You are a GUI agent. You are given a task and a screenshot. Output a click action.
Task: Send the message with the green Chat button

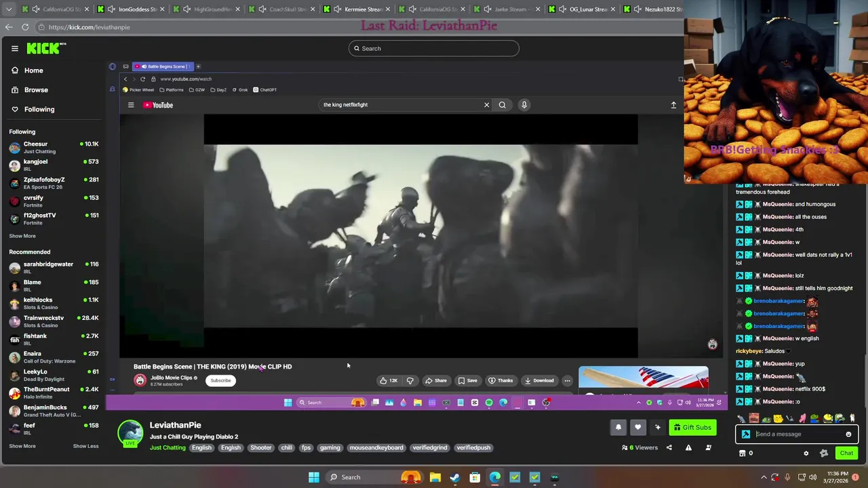846,453
